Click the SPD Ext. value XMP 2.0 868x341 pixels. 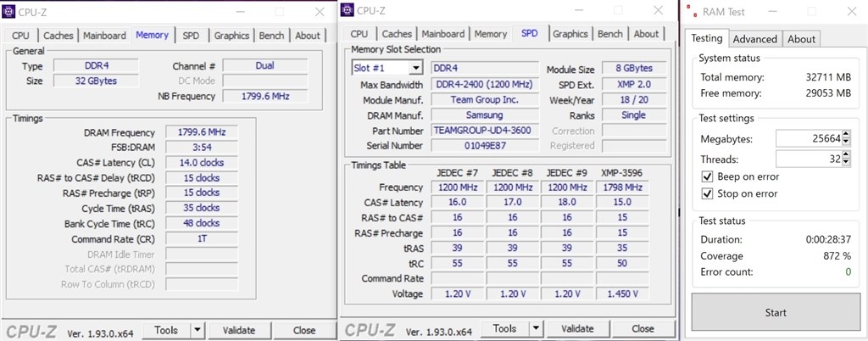coord(634,85)
